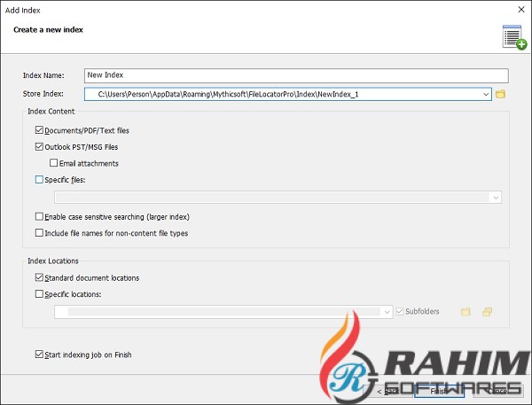Expand the Specific locations dropdown

pos(387,312)
